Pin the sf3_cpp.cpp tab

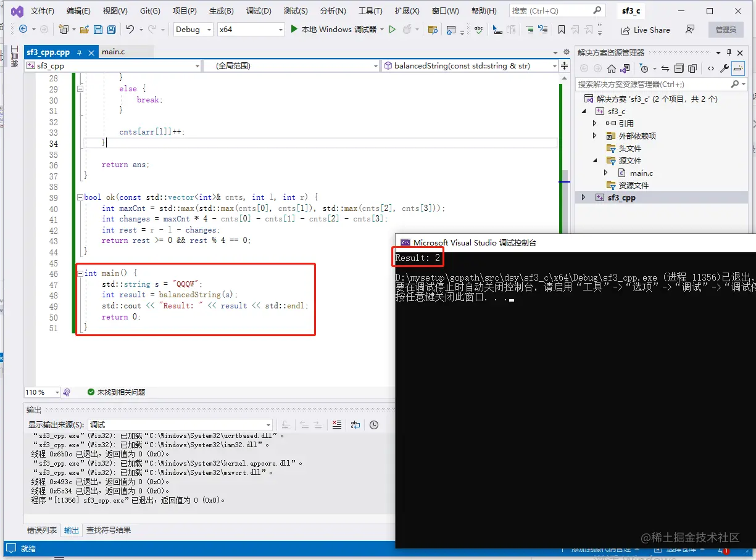tap(79, 52)
